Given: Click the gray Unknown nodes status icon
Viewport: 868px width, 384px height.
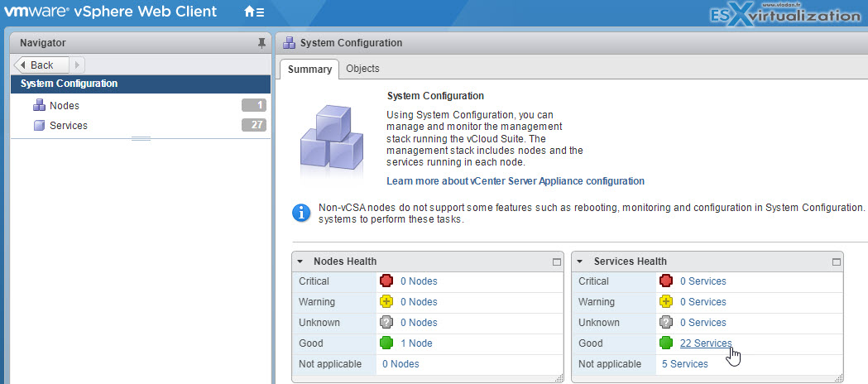Looking at the screenshot, I should (x=386, y=323).
